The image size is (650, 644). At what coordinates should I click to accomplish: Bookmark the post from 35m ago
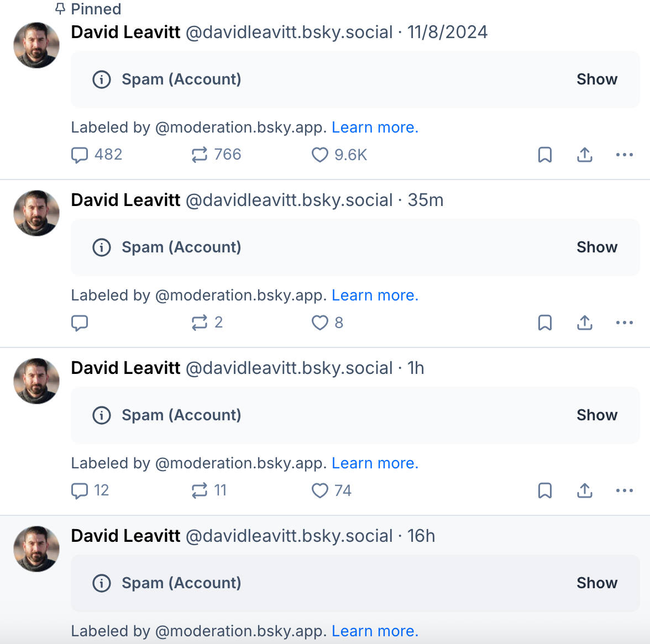[545, 323]
